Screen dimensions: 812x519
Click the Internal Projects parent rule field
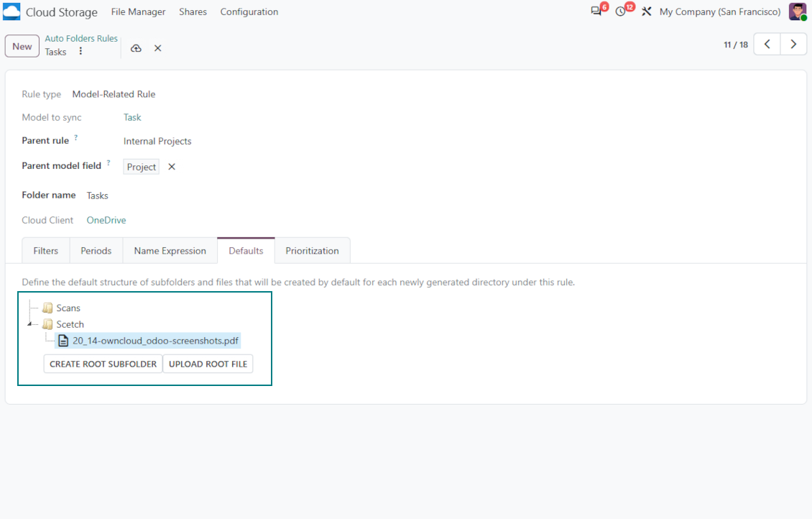click(157, 142)
